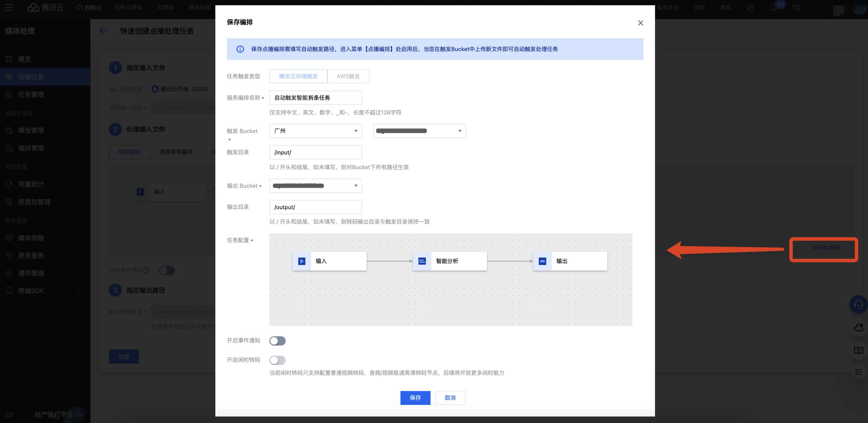This screenshot has width=868, height=423.
Task: Click the input node play icon
Action: click(302, 261)
